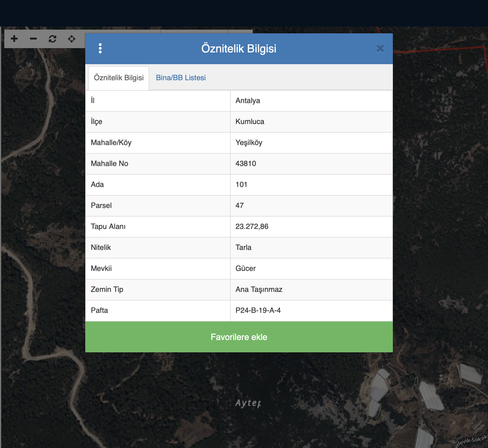Close the Öznitelik Bilgisi dialog
488x448 pixels.
pyautogui.click(x=380, y=49)
